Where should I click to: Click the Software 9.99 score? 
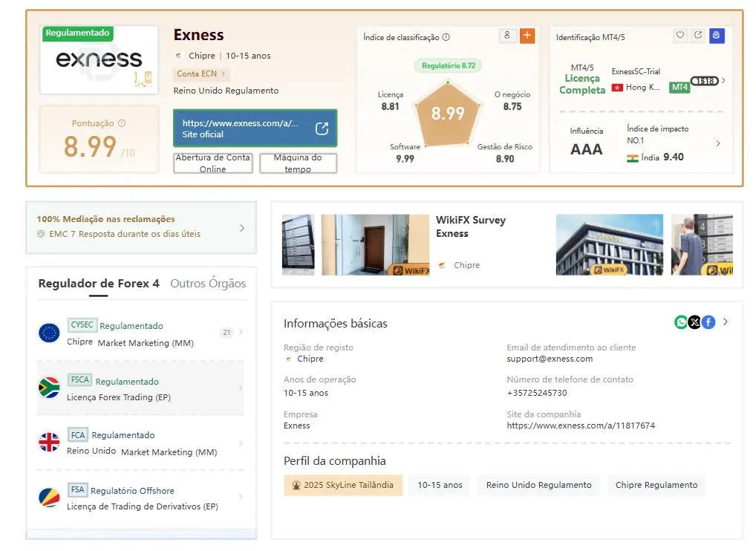pos(405,153)
